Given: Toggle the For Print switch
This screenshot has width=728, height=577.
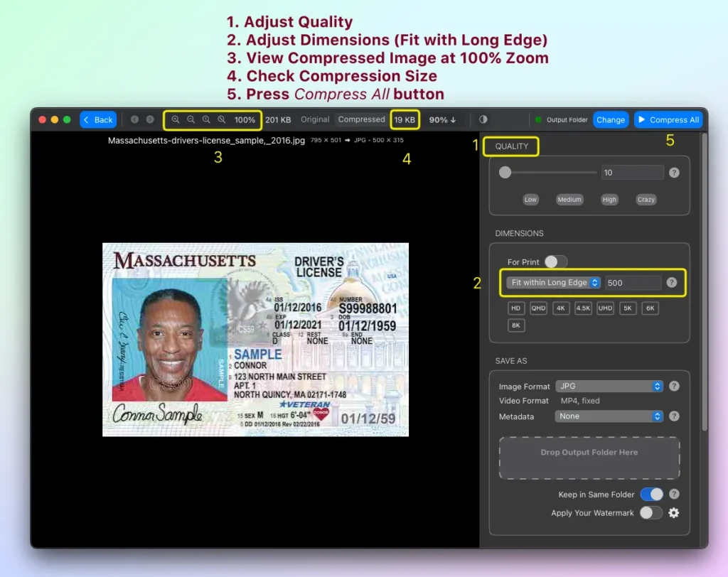Looking at the screenshot, I should (x=555, y=261).
